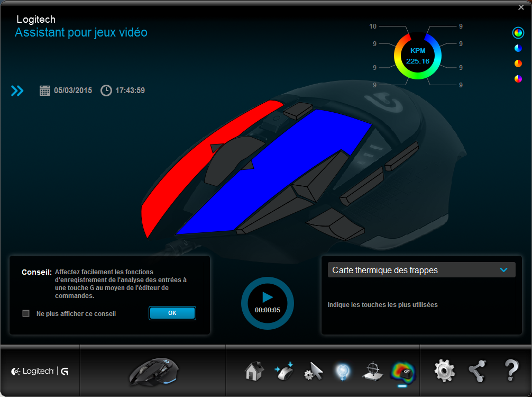Click the time text 17:43:59
Screen dimensions: 532x397
[130, 91]
